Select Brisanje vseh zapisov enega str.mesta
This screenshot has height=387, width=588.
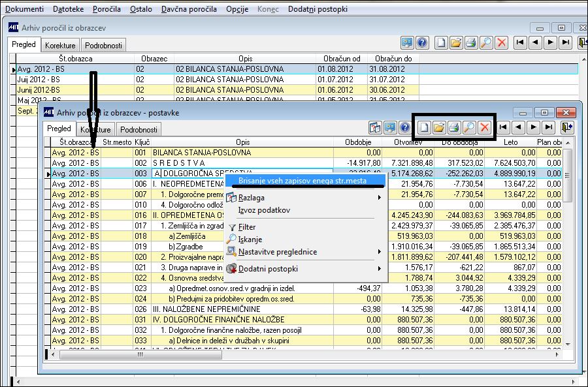point(302,181)
